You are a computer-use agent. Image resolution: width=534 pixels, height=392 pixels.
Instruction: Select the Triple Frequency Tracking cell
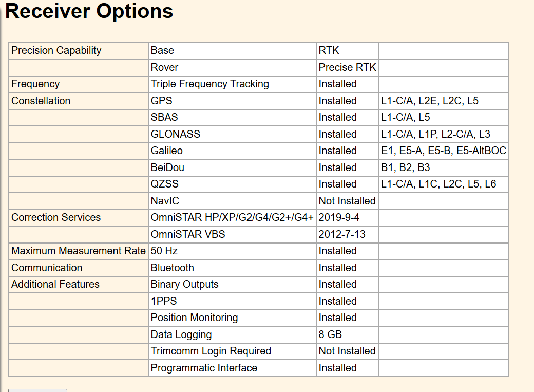coord(209,84)
